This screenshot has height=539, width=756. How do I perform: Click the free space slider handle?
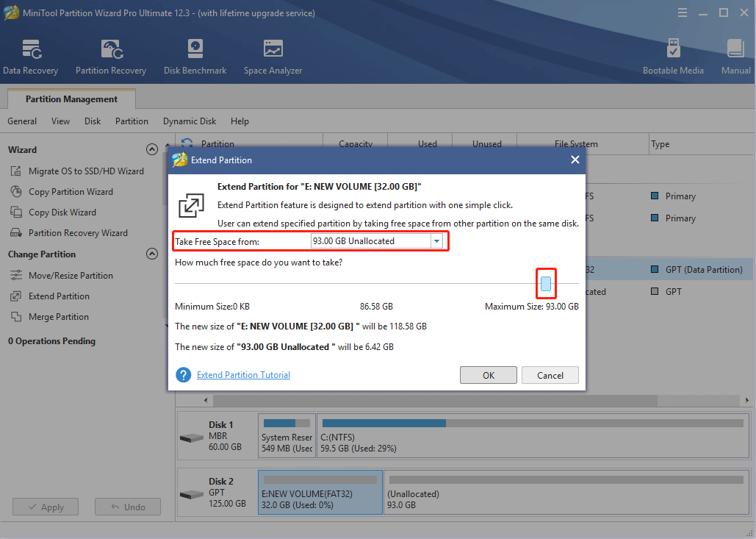(546, 284)
